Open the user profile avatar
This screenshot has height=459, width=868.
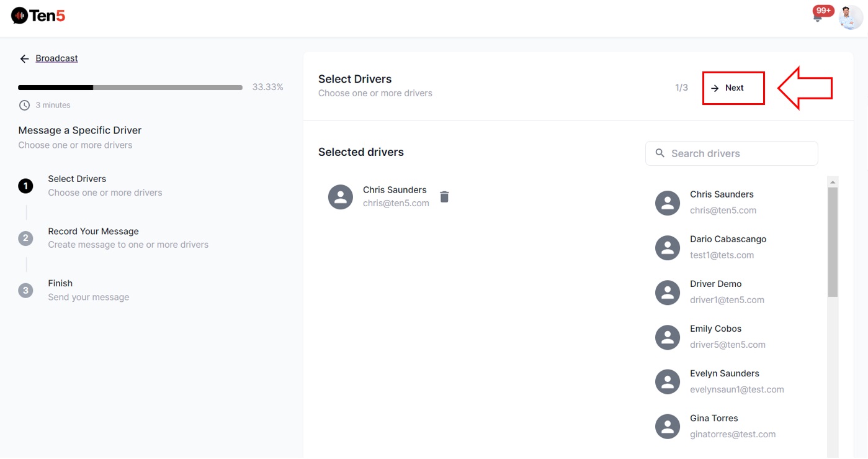coord(850,17)
